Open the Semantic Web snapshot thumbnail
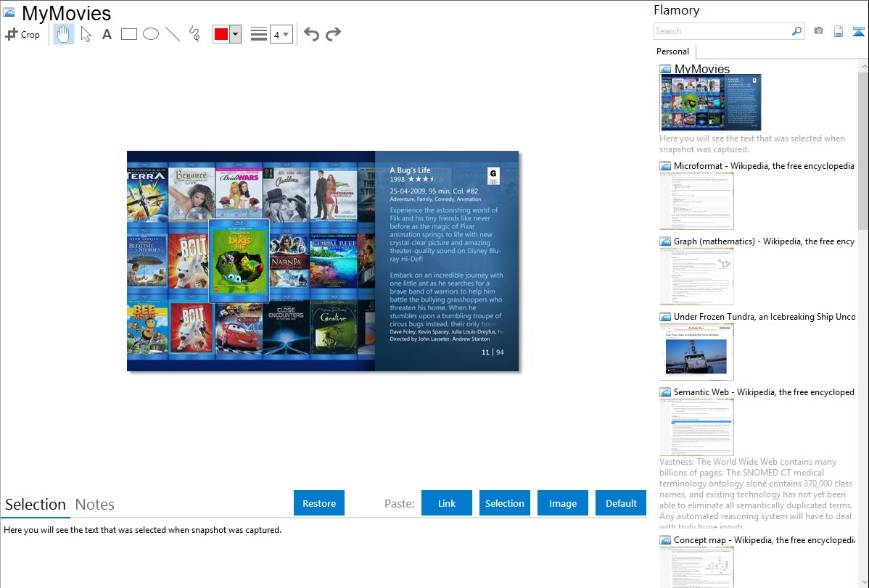 tap(696, 427)
